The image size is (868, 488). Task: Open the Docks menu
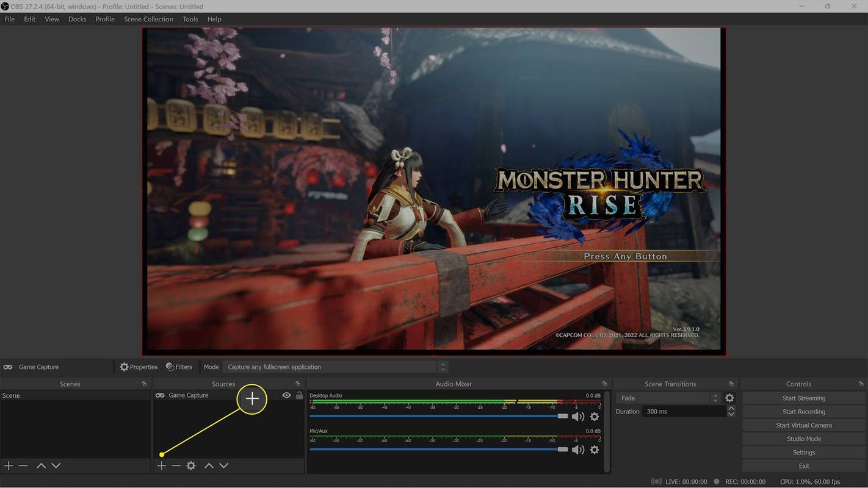point(78,19)
